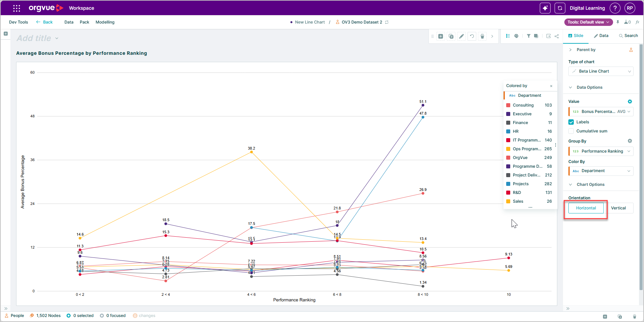Uncheck the Labels checkbox

click(x=571, y=122)
